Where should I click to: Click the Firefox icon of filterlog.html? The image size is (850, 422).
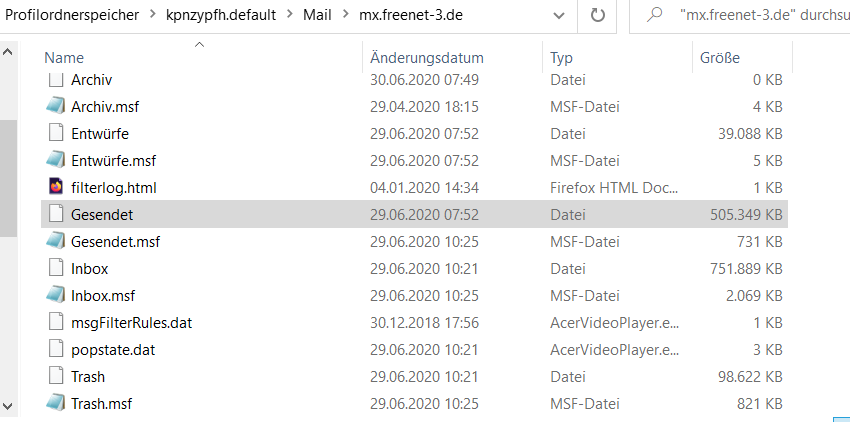[55, 187]
